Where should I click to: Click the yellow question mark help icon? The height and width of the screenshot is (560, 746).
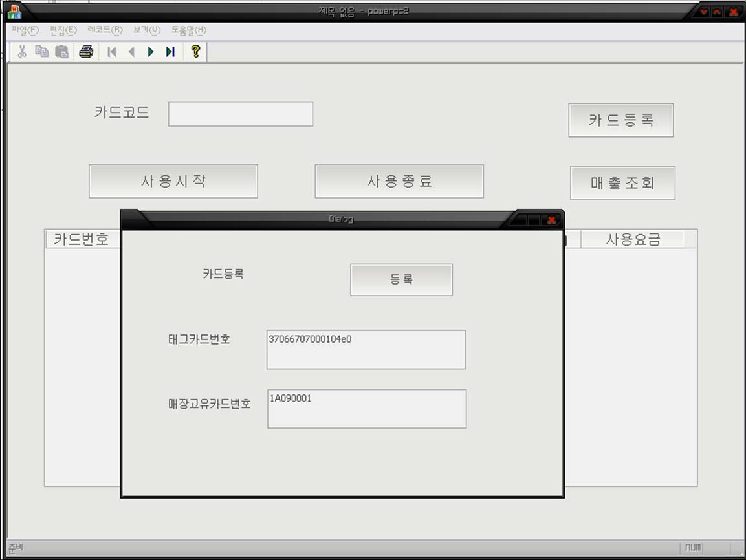pyautogui.click(x=195, y=52)
